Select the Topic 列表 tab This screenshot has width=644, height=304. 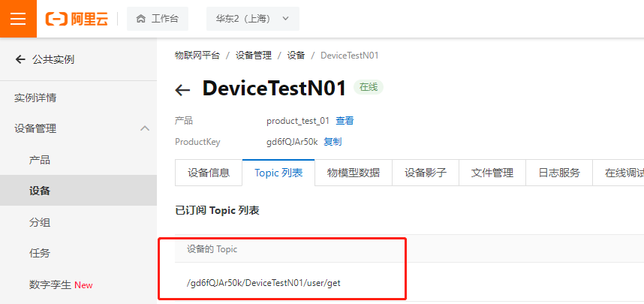[278, 173]
